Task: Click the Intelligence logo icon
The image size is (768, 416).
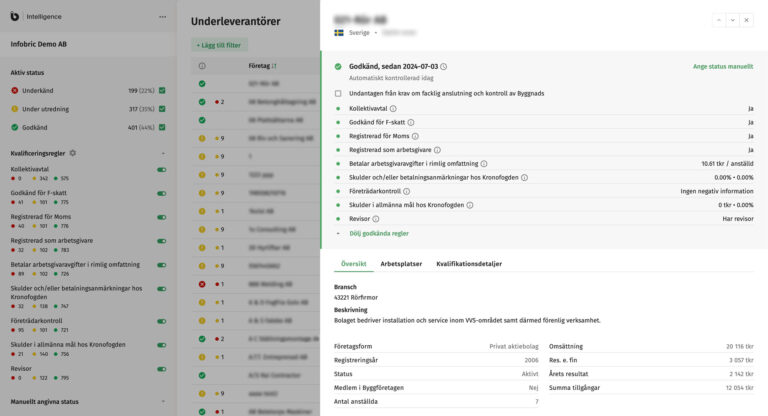Action: (13, 16)
